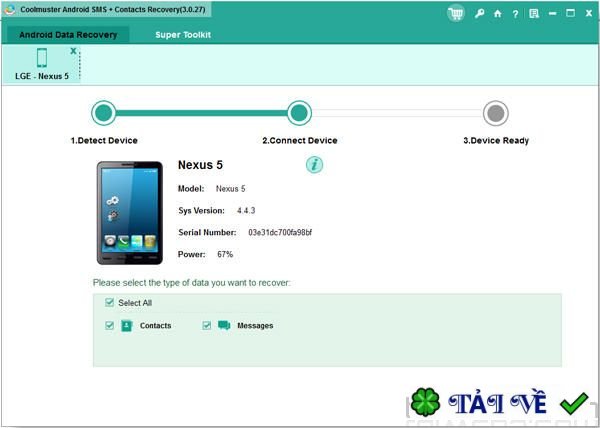The width and height of the screenshot is (600, 428).
Task: Click the window title Coolmuster Android SMS text
Action: pyautogui.click(x=113, y=10)
